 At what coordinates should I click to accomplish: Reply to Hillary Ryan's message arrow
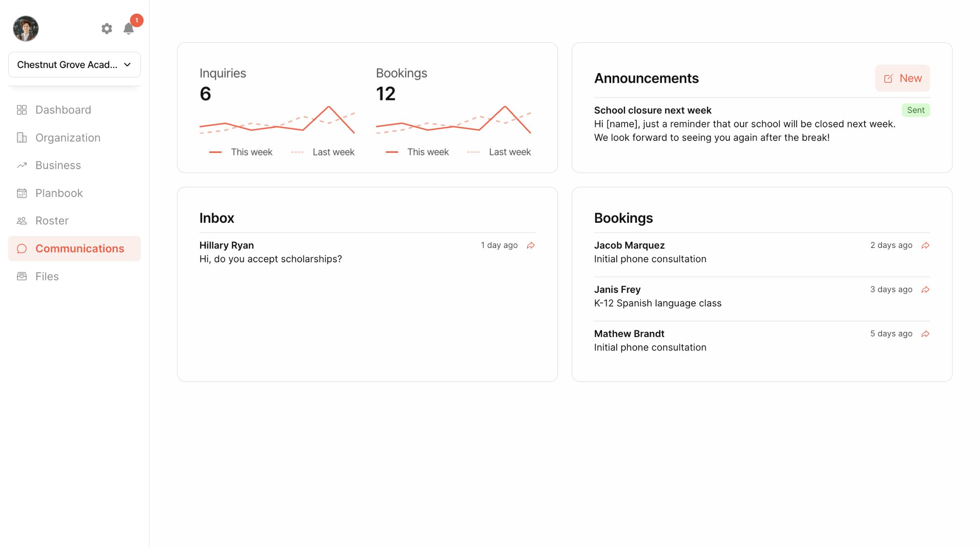(x=531, y=245)
